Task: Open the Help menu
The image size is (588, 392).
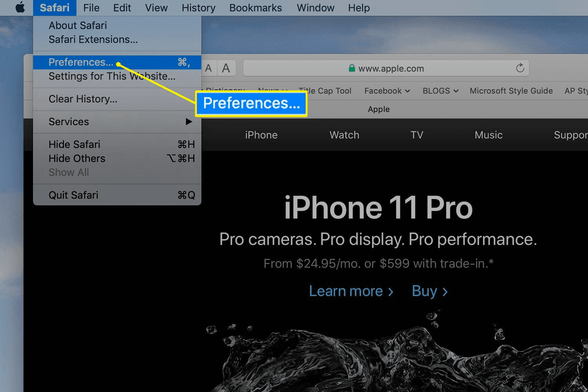Action: [359, 8]
